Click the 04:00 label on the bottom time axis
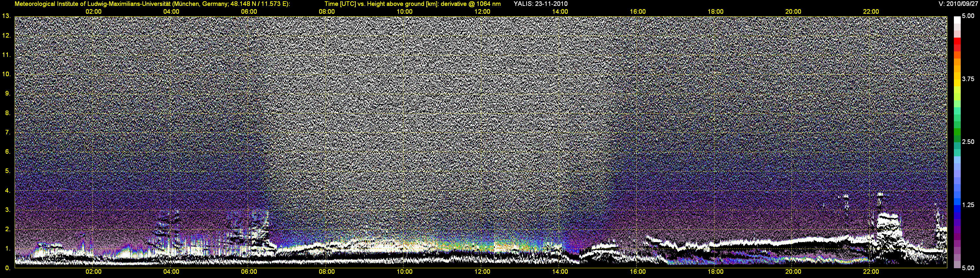Viewport: 980px width, 278px height. tap(171, 272)
